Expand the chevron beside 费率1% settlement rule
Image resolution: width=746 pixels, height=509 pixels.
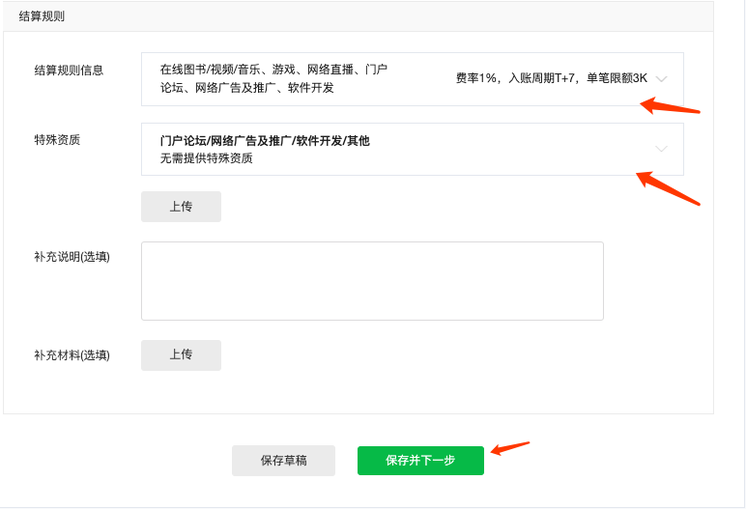coord(661,78)
